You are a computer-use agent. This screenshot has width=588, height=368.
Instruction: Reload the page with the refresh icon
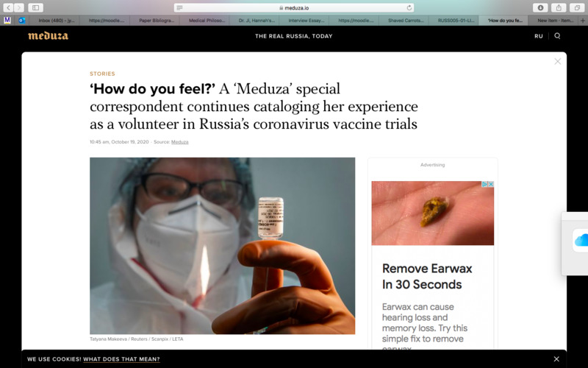point(409,7)
